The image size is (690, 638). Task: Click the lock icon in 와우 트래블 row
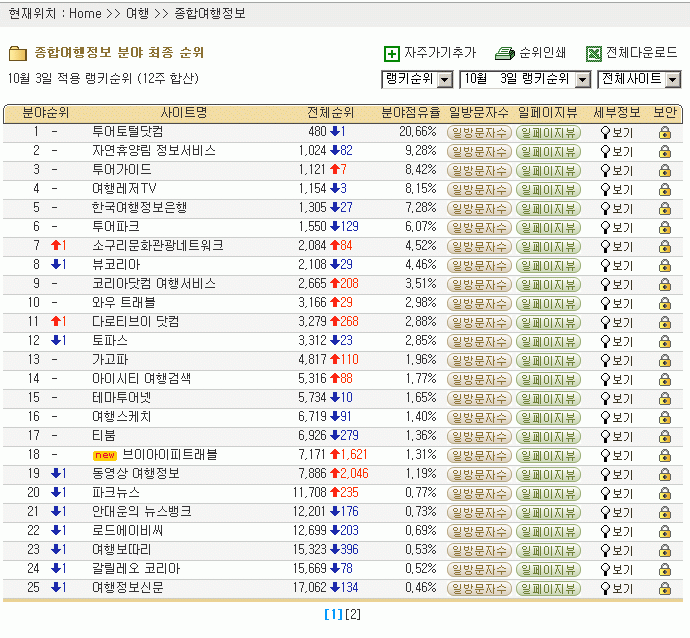pos(664,303)
